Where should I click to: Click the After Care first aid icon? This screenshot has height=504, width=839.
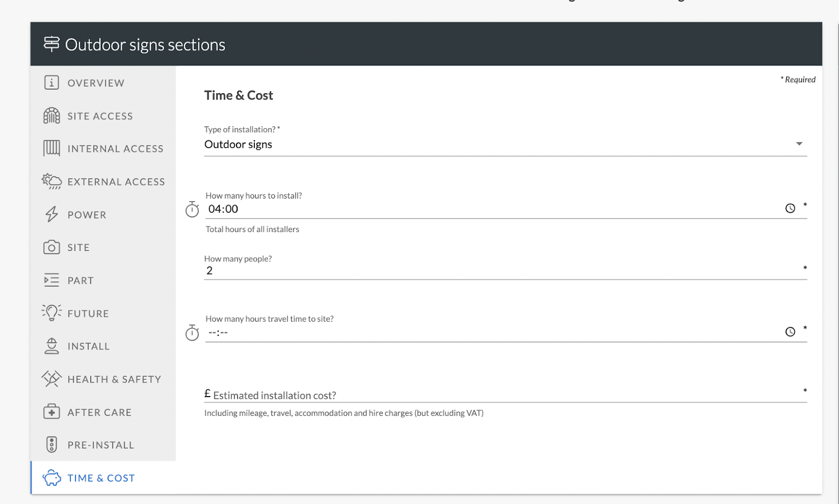(51, 412)
